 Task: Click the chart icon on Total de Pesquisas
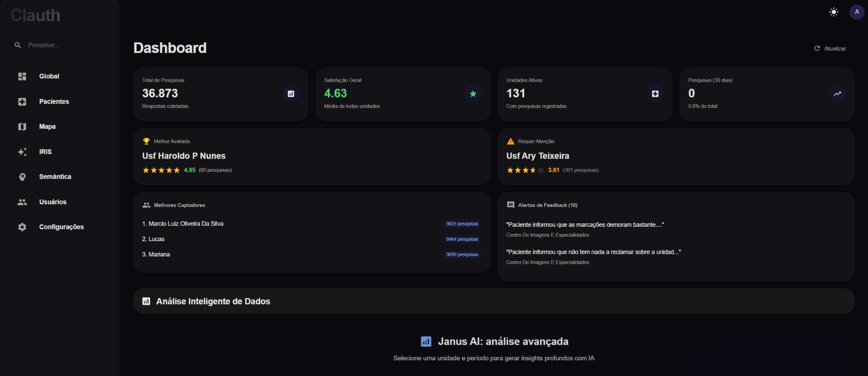pyautogui.click(x=291, y=93)
